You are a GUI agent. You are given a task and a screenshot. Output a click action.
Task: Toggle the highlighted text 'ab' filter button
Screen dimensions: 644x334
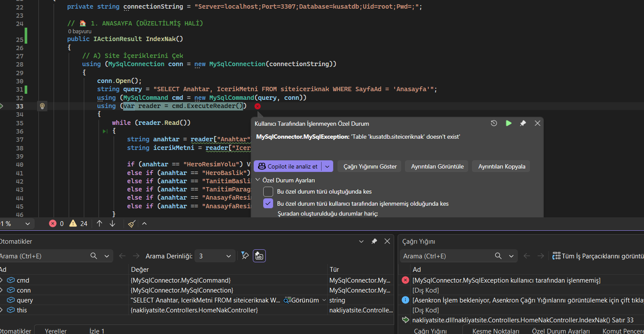coord(259,256)
